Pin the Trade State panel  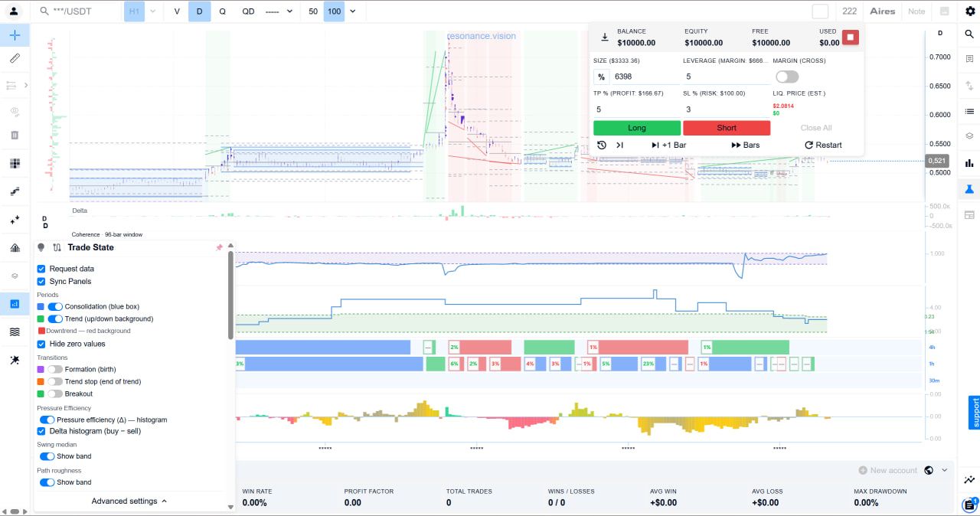point(219,247)
